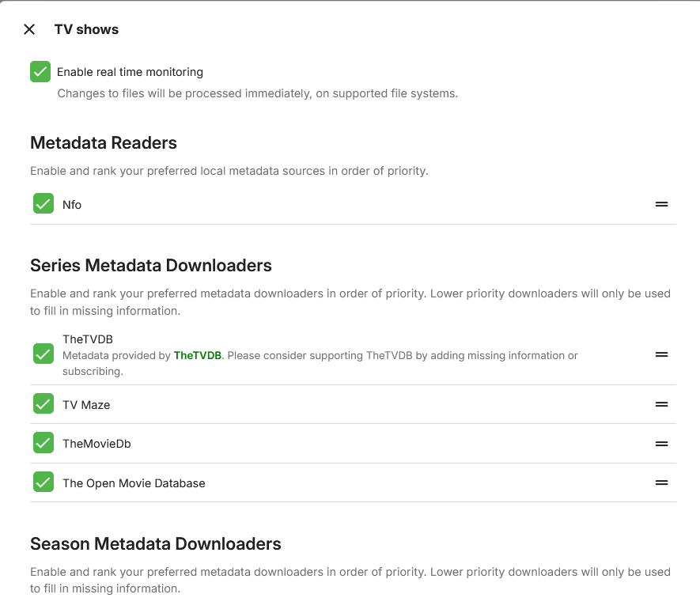Uncheck the Nfo metadata reader

(44, 204)
